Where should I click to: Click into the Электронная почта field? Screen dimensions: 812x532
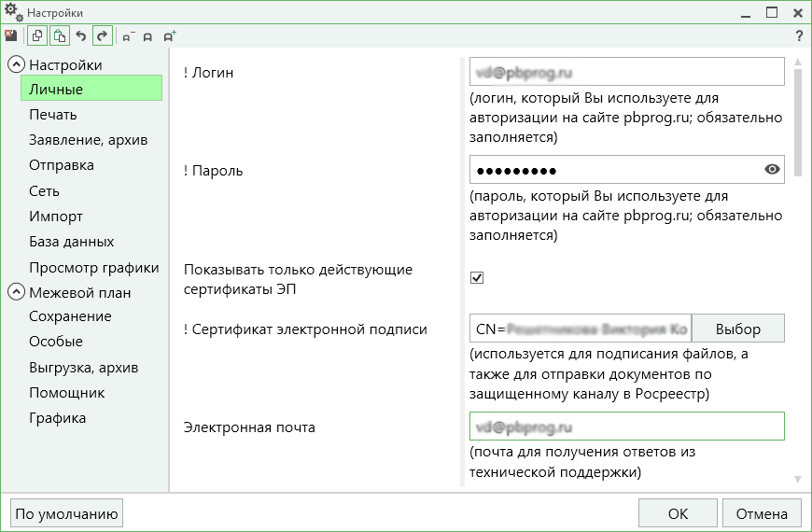click(x=626, y=427)
